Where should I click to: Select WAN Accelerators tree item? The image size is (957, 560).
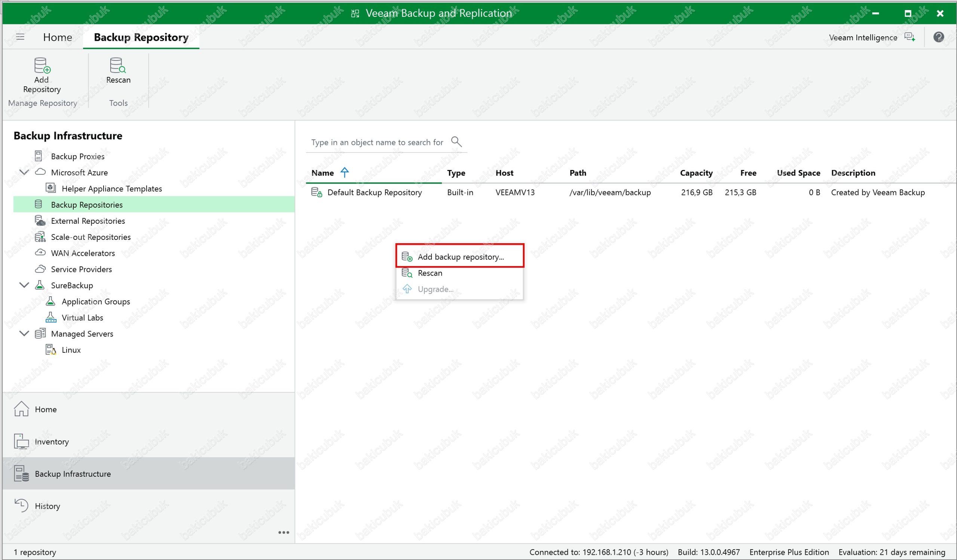tap(83, 253)
